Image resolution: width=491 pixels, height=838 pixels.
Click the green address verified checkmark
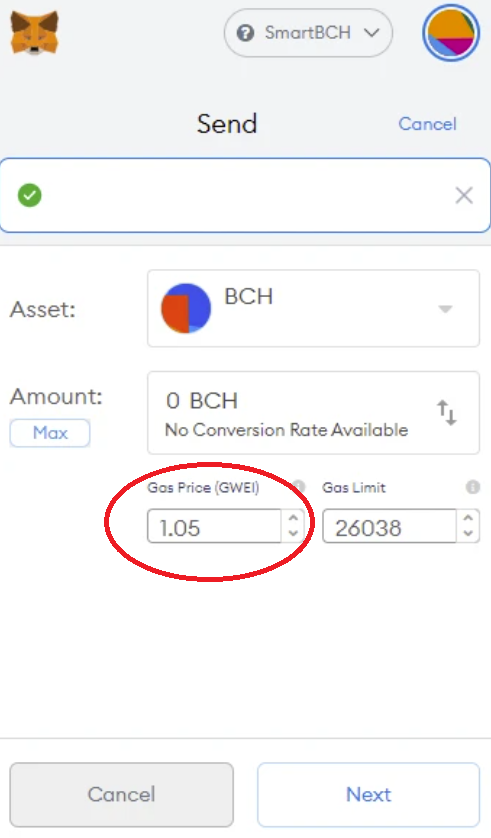pos(30,196)
